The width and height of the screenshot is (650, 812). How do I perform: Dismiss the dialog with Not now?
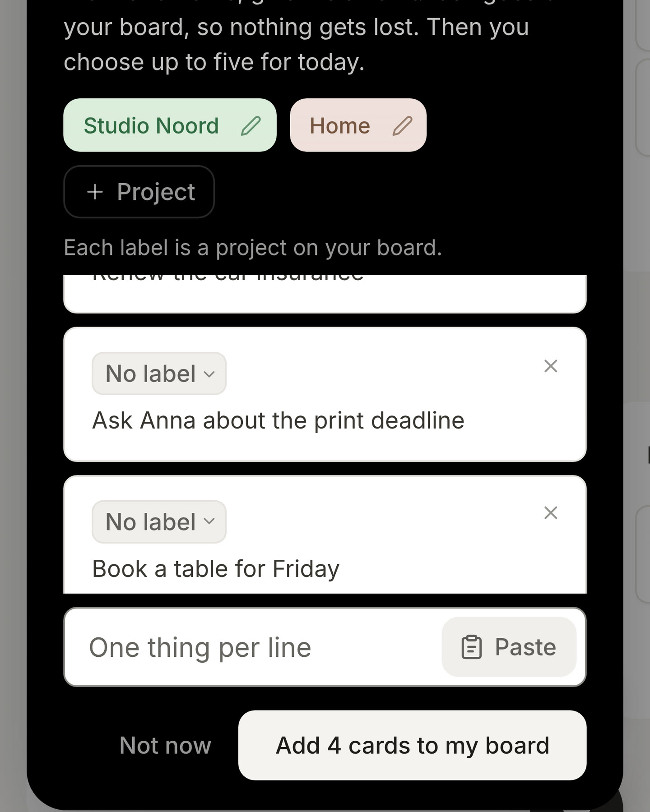[165, 745]
